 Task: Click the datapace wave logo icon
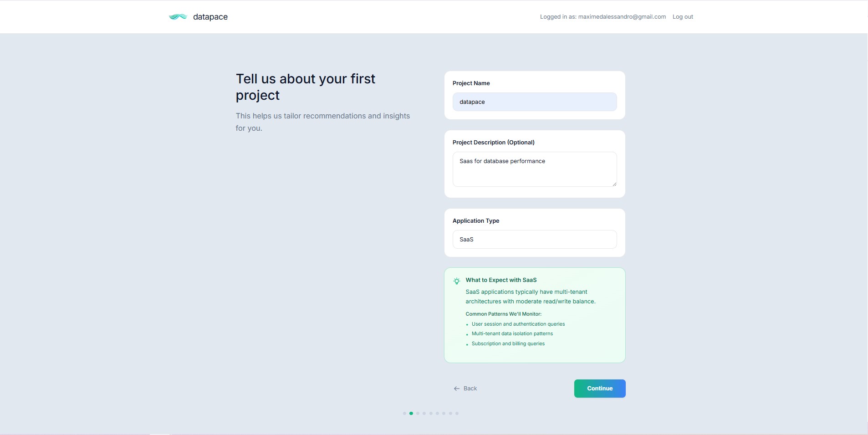[178, 17]
